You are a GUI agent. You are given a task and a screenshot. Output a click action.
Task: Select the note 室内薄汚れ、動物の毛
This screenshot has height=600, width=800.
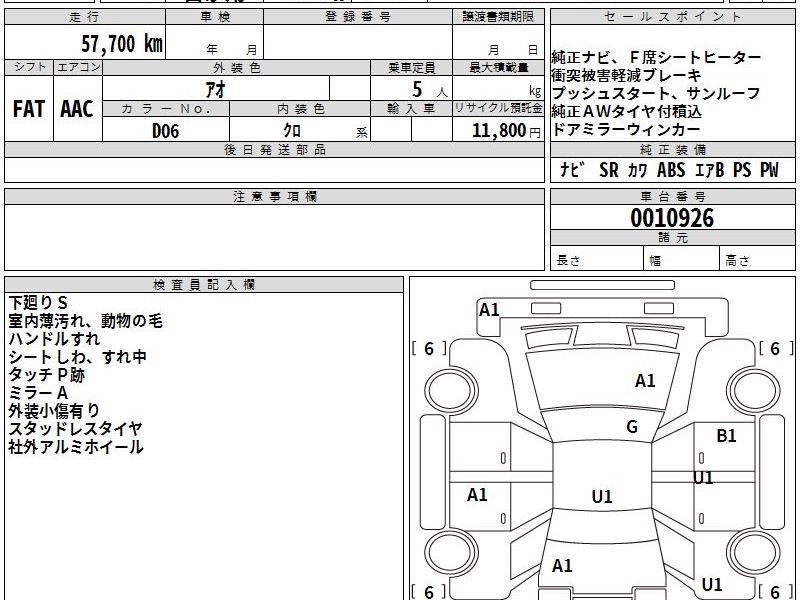[86, 321]
